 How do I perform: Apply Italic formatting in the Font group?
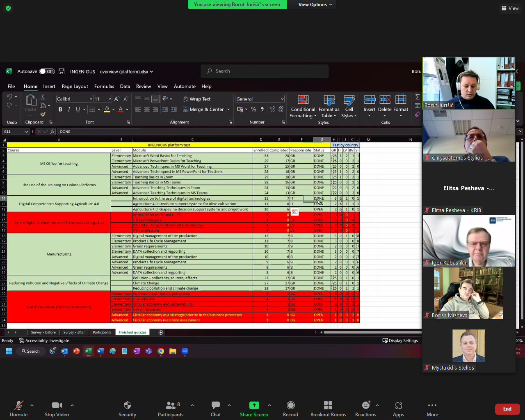click(69, 110)
